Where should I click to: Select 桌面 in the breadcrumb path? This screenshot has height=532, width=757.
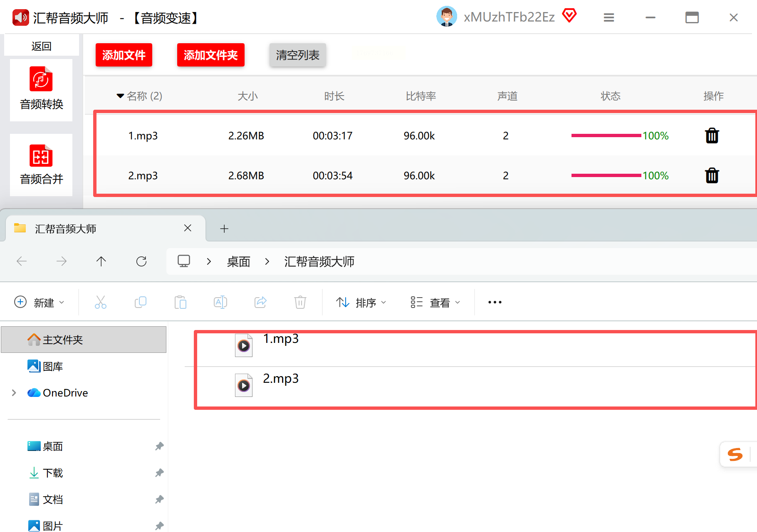(239, 261)
